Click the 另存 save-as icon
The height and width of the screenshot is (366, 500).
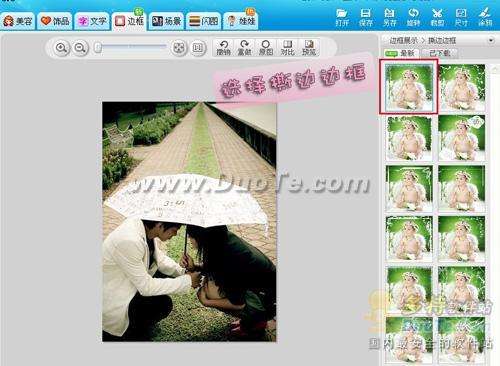389,17
